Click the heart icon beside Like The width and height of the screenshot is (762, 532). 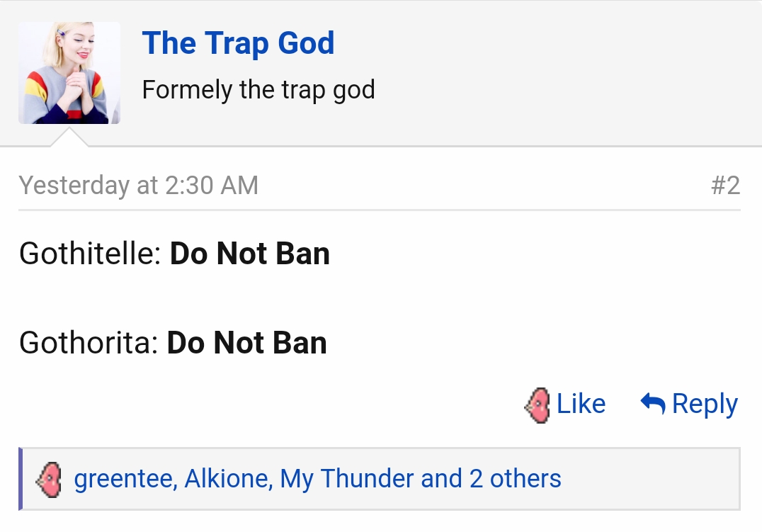click(538, 405)
